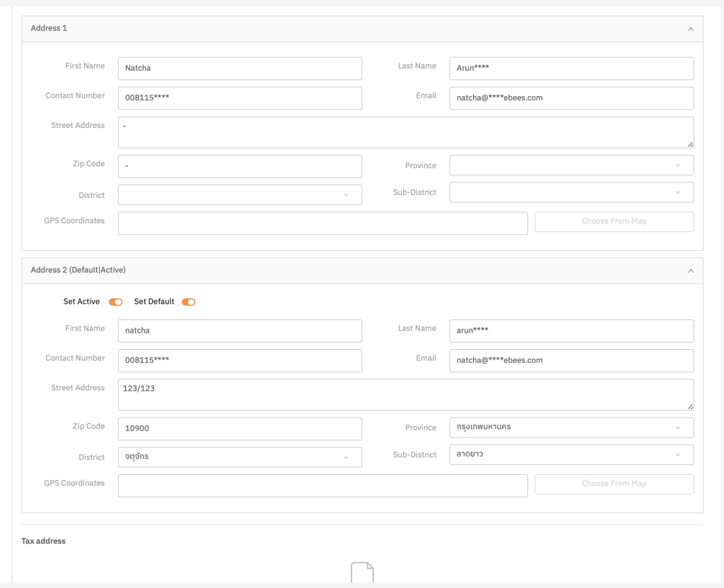Screen dimensions: 724x588
Task: Open Address 1 Province dropdown
Action: tap(571, 165)
